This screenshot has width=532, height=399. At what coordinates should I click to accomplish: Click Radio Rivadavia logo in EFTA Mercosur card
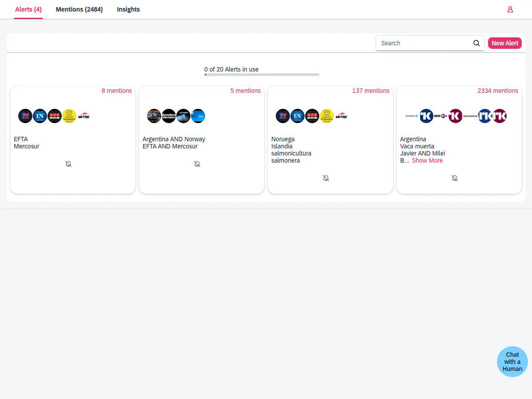coord(69,116)
